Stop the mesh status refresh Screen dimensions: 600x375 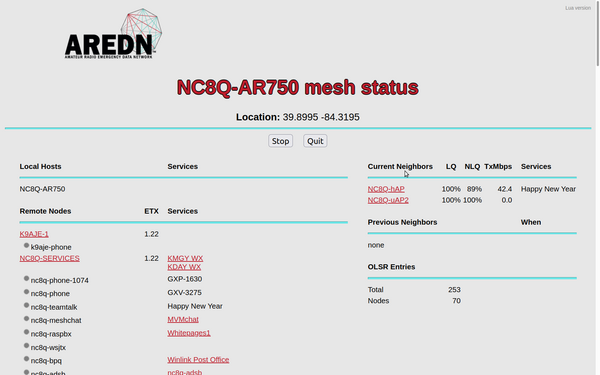click(280, 141)
